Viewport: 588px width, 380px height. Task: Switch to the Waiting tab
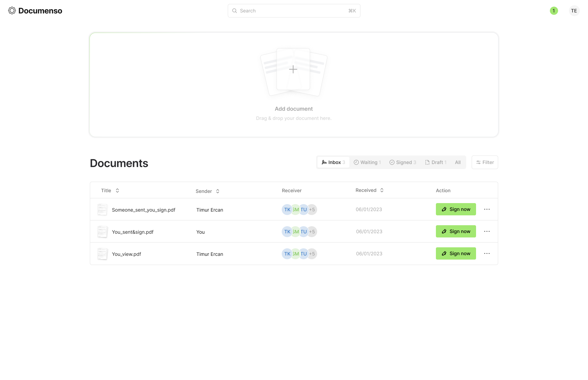367,162
